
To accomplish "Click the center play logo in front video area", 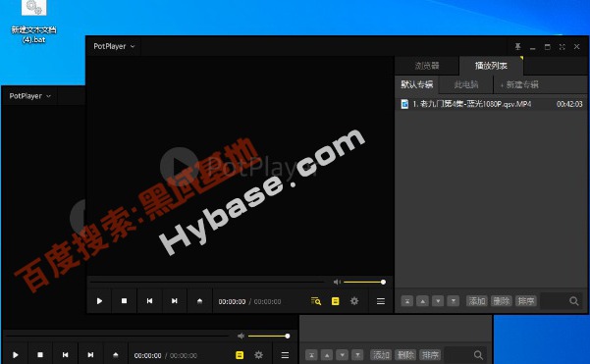I will pos(179,166).
